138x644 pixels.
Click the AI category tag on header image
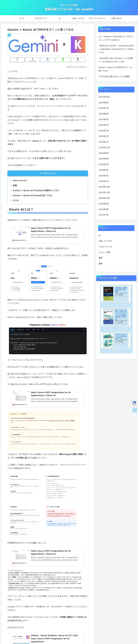(x=9, y=35)
